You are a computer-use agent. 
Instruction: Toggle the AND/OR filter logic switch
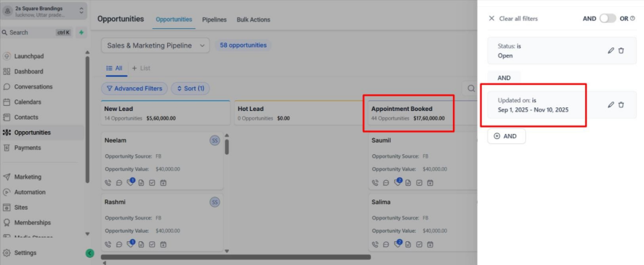(607, 19)
